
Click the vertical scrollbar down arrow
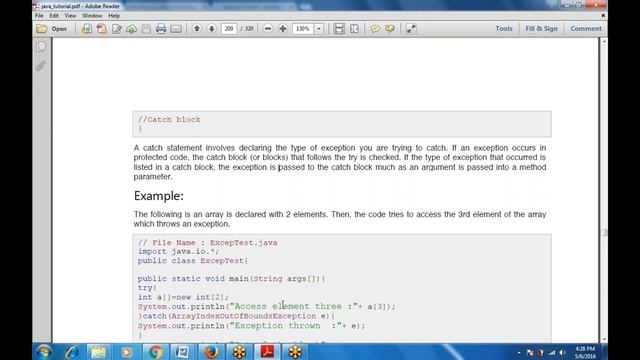(604, 339)
